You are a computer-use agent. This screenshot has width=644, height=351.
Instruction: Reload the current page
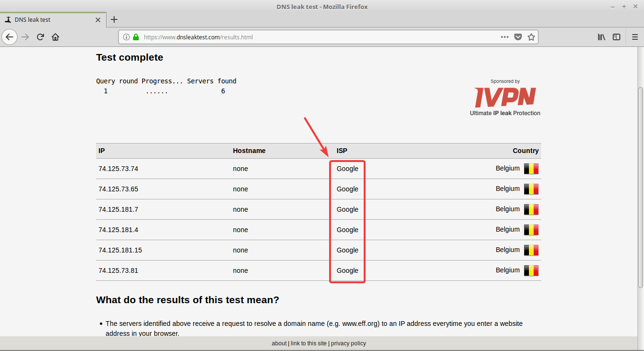[41, 37]
